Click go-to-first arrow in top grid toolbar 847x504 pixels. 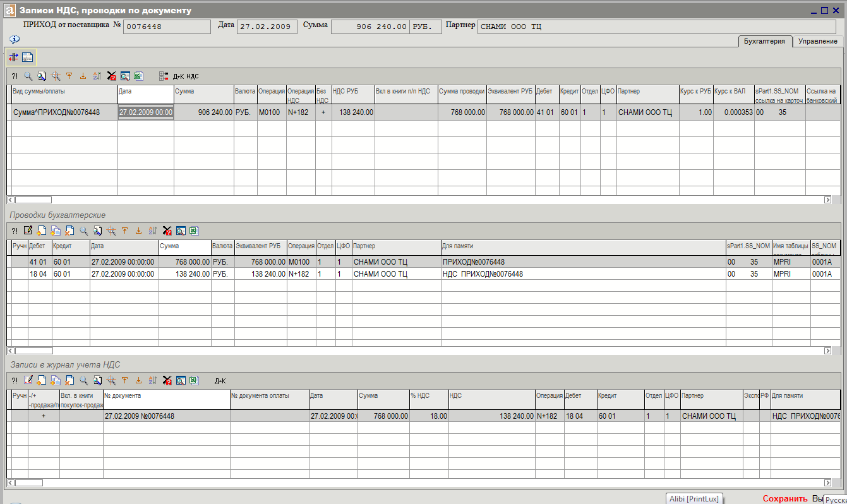(x=69, y=76)
